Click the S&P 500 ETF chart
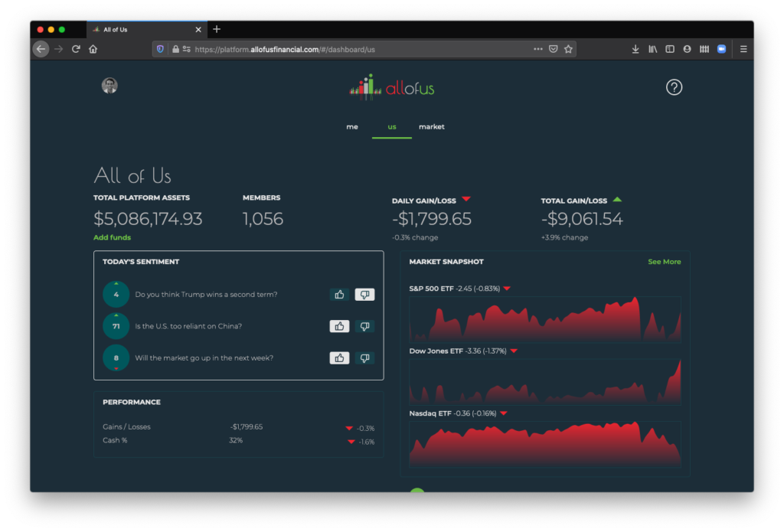The width and height of the screenshot is (784, 532). pos(544,318)
